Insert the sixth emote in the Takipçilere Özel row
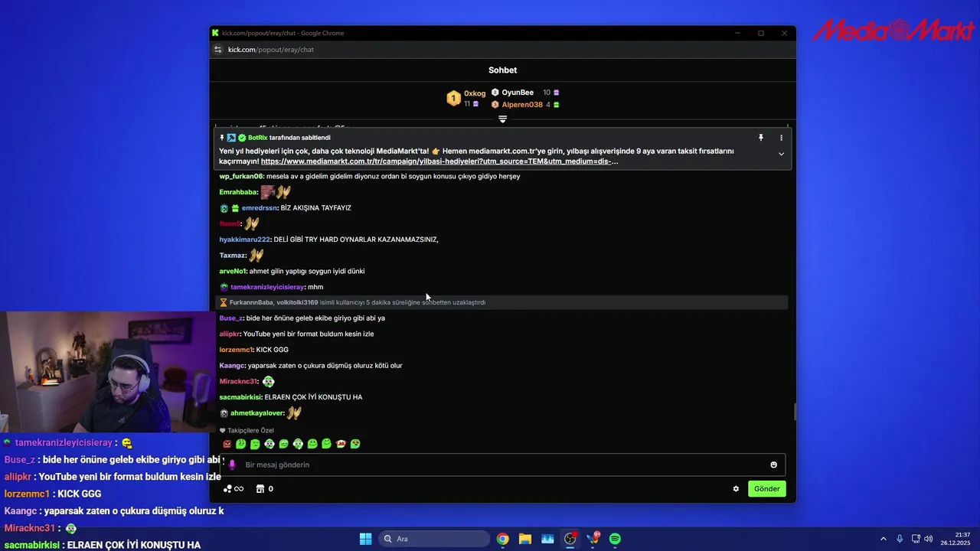Image resolution: width=980 pixels, height=551 pixels. [x=298, y=444]
